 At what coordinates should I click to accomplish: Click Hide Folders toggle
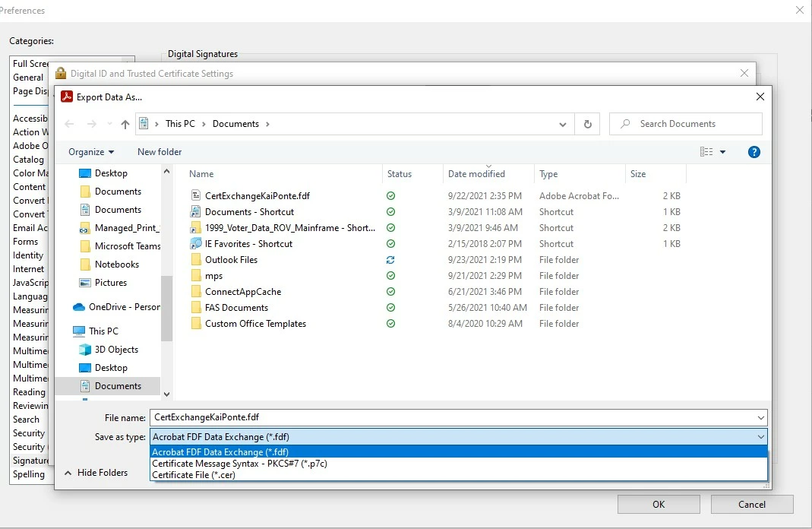point(96,473)
